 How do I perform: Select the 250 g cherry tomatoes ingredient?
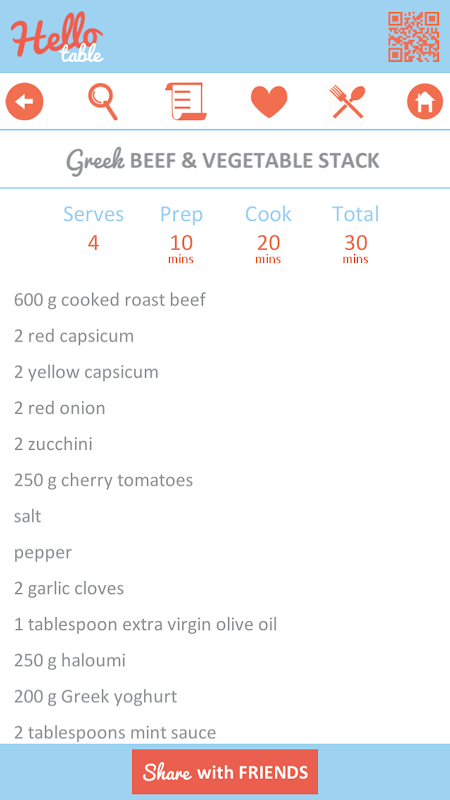[104, 480]
